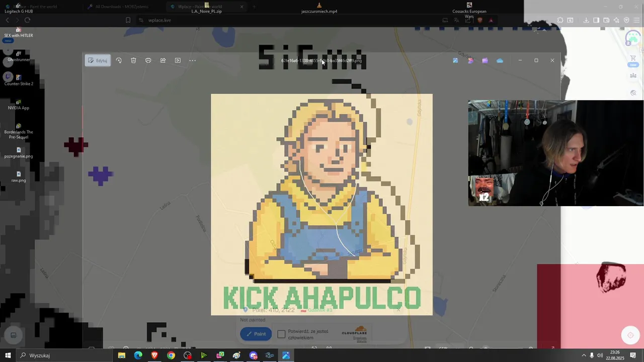Select L.A._Noire_PL.zip desktop file
The height and width of the screenshot is (362, 644).
click(206, 8)
